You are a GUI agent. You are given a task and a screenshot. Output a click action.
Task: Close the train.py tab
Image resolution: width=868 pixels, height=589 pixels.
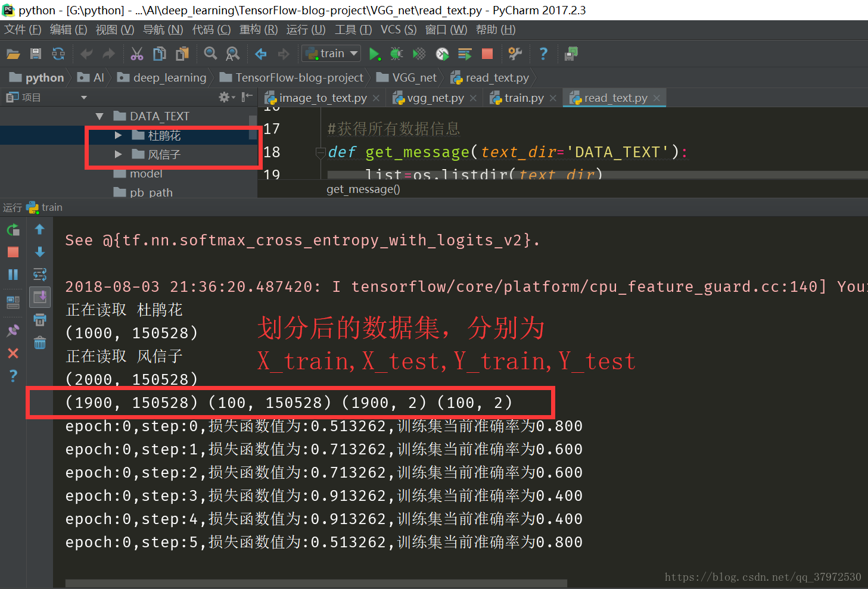553,98
